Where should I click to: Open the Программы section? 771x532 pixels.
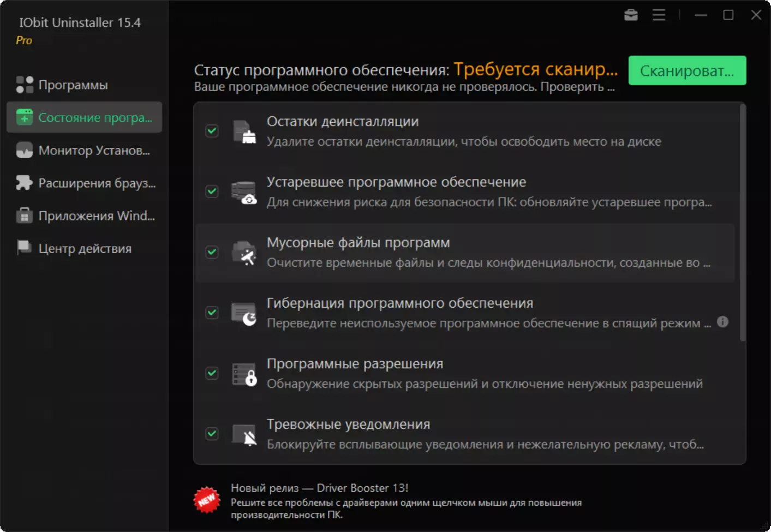[x=84, y=85]
